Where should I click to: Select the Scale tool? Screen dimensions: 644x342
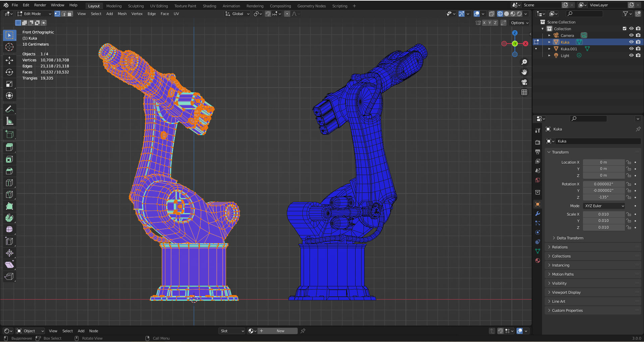coord(9,84)
